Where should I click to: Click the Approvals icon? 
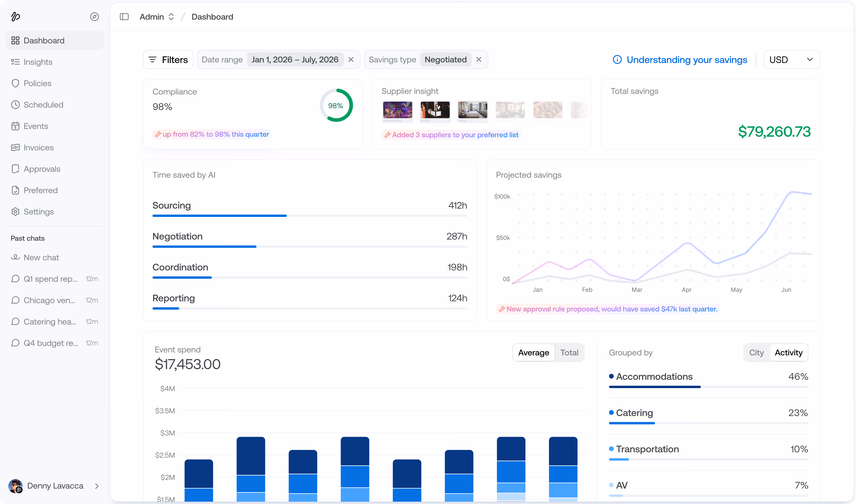pos(15,169)
